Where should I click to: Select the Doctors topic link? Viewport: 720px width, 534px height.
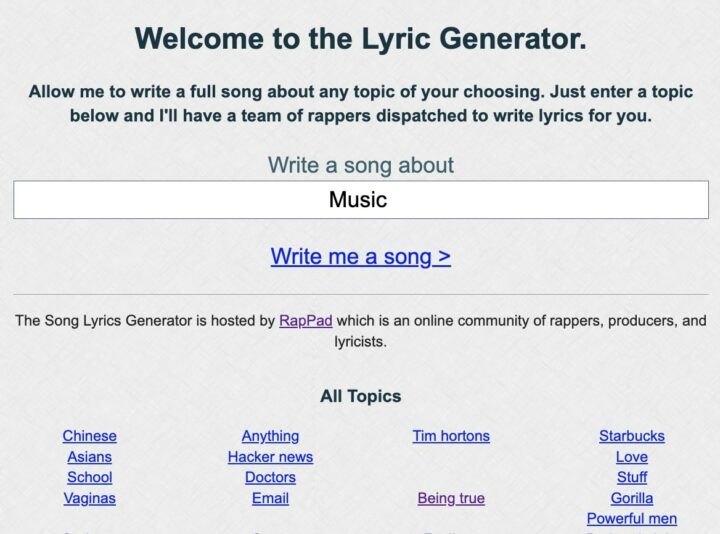point(270,477)
